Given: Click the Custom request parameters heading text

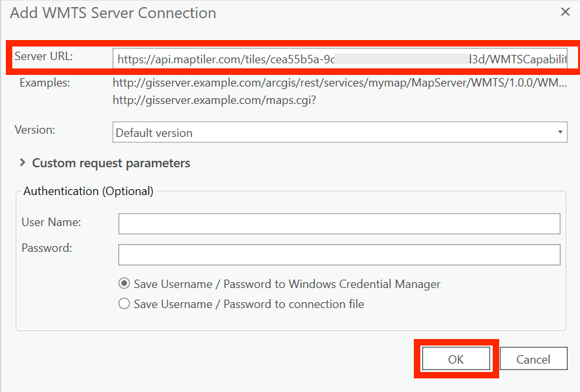Looking at the screenshot, I should 111,163.
